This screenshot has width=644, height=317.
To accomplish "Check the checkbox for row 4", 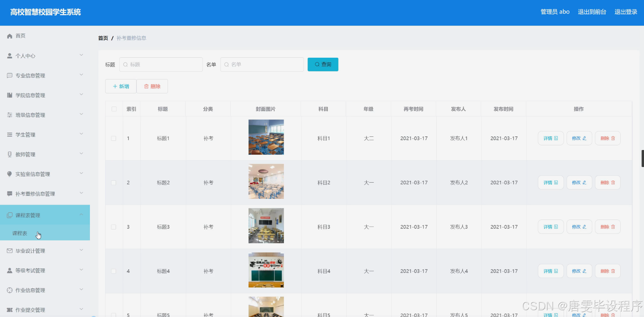I will point(114,271).
